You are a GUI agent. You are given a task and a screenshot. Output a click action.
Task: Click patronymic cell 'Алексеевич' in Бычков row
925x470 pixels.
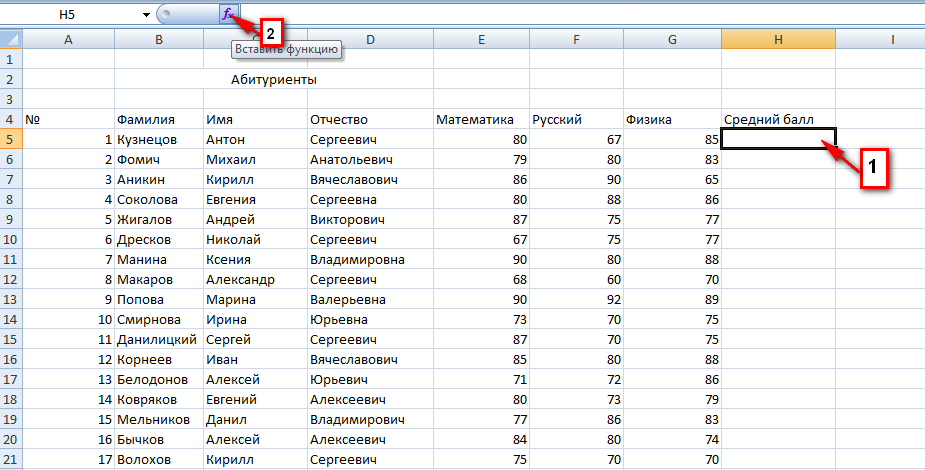click(x=370, y=440)
